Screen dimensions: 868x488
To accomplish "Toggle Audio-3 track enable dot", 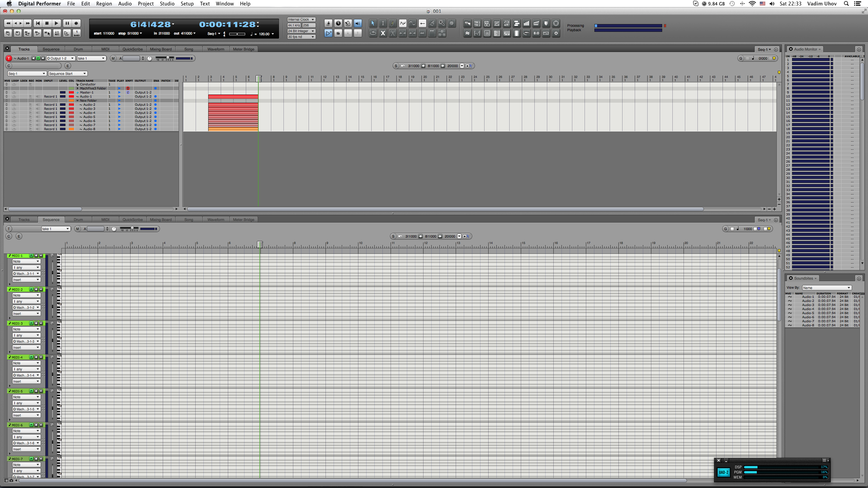I will pos(156,109).
